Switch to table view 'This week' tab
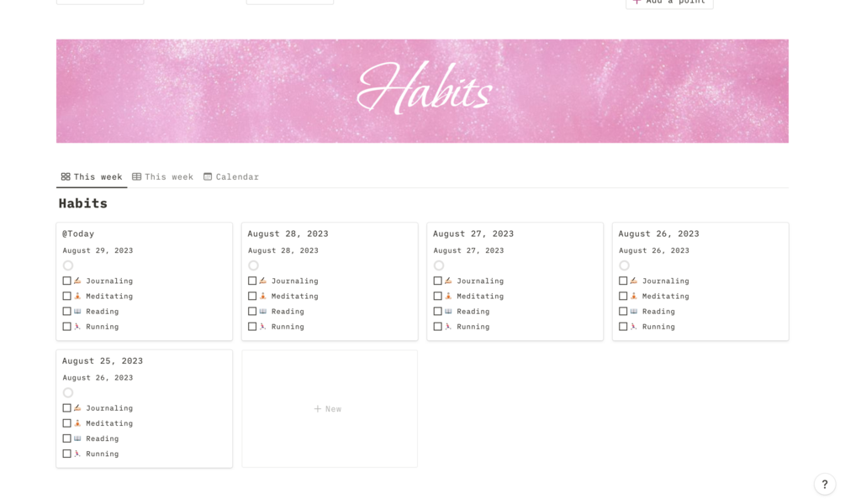The height and width of the screenshot is (504, 845). coord(163,176)
